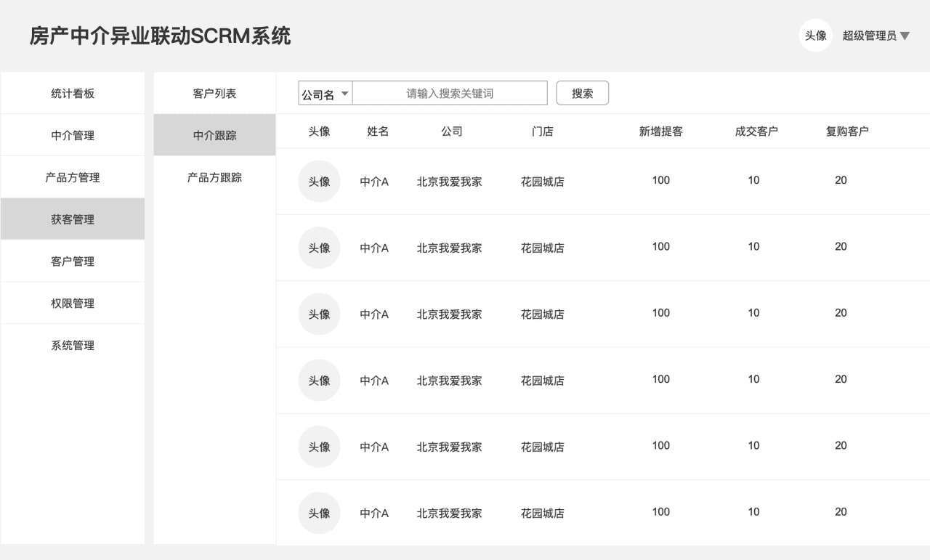The width and height of the screenshot is (930, 560).
Task: Click the avatar circle in the fifth table row
Action: point(319,447)
